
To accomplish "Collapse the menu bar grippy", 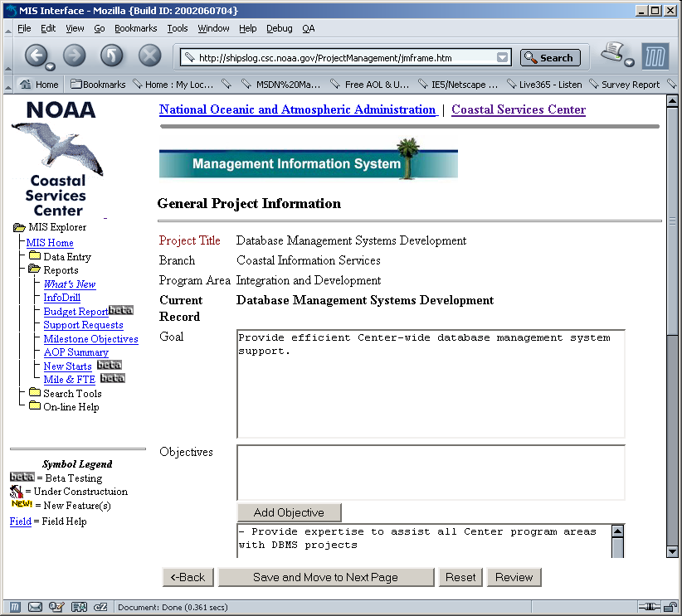I will [x=7, y=29].
